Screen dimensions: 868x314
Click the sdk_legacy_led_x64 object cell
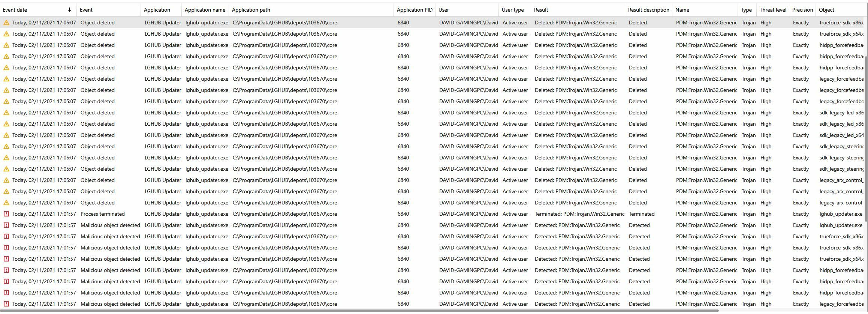[x=841, y=135]
